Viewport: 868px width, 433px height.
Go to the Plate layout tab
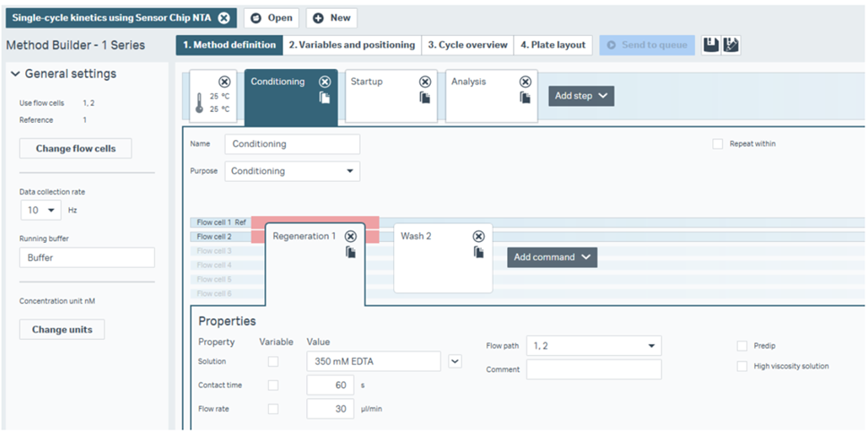(553, 45)
